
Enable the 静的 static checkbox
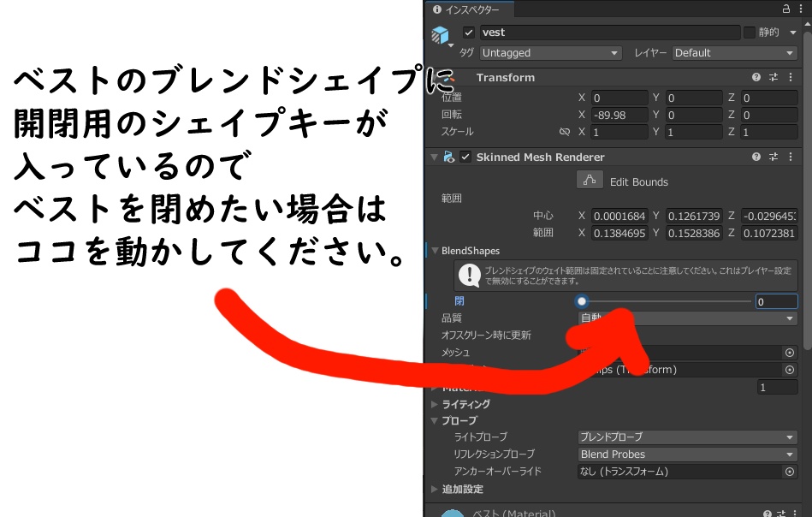click(x=749, y=33)
